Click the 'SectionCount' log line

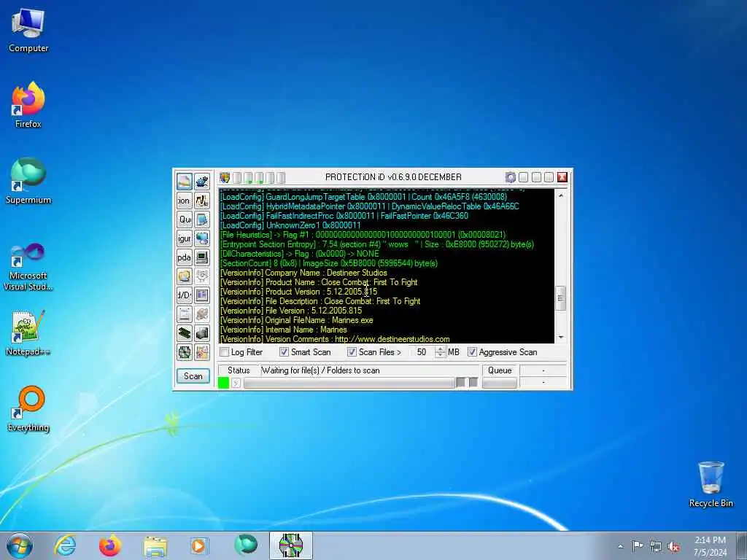click(x=329, y=263)
